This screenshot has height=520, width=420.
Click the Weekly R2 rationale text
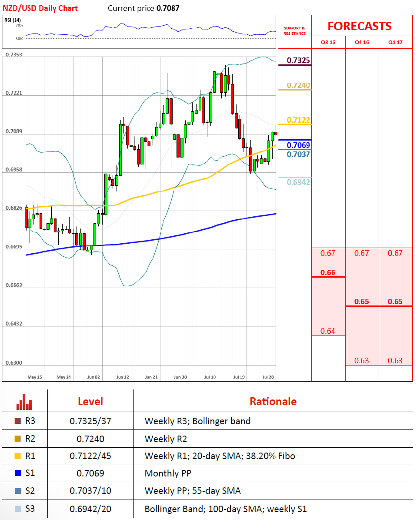[x=166, y=439]
